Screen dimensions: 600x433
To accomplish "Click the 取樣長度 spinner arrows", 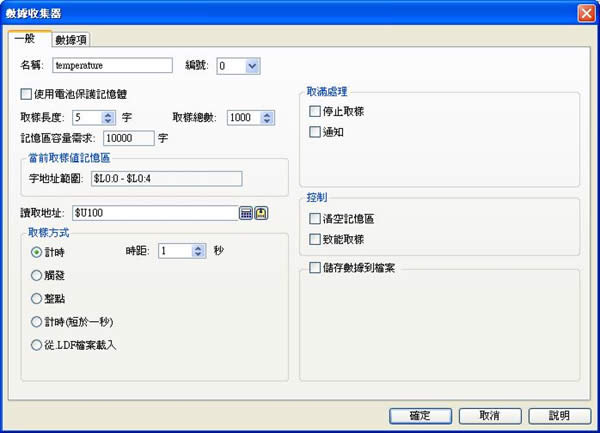I will [x=108, y=117].
